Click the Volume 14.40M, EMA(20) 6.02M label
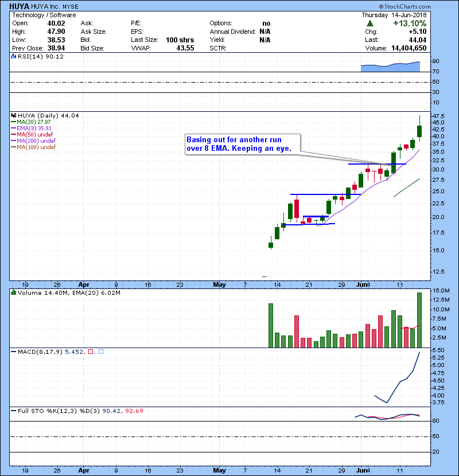The image size is (459, 476). tap(69, 292)
